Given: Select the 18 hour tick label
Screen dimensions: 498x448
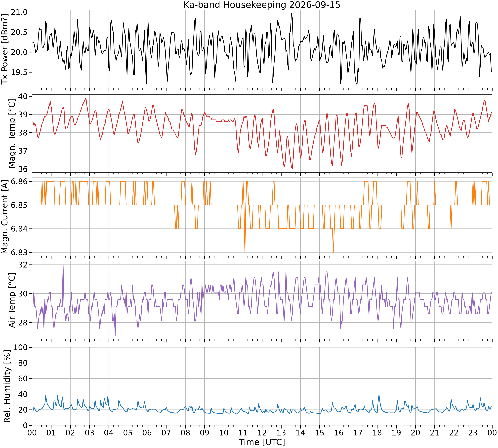Looking at the screenshot, I should (x=377, y=433).
